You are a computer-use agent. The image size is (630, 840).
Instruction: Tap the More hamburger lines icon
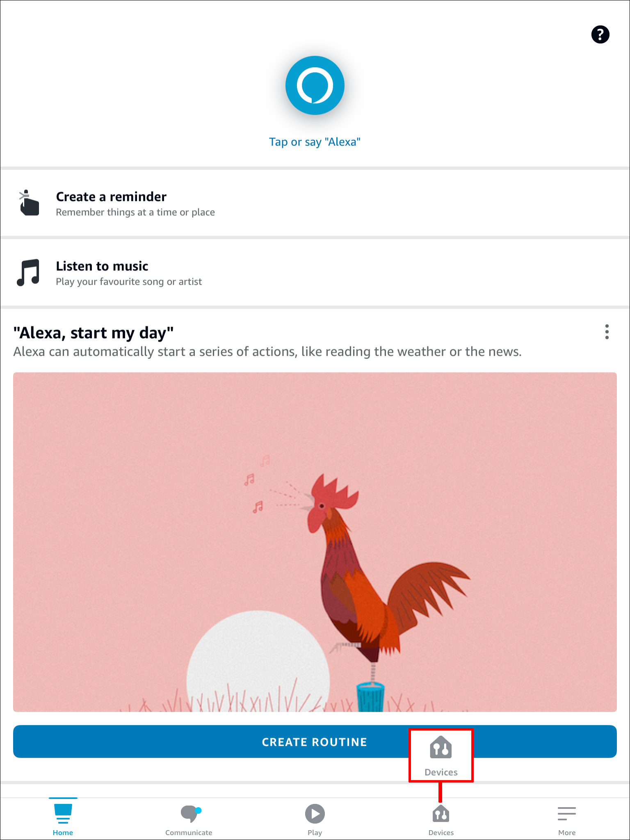pyautogui.click(x=567, y=814)
